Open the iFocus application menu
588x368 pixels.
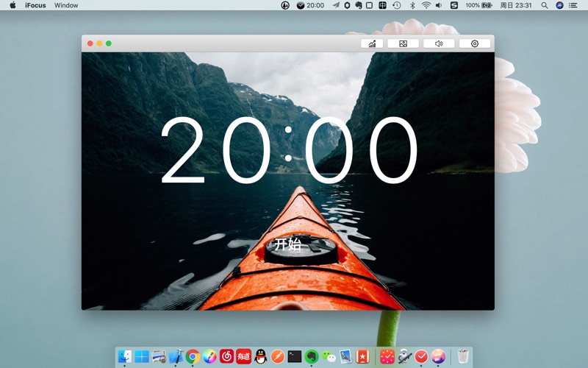pyautogui.click(x=35, y=5)
